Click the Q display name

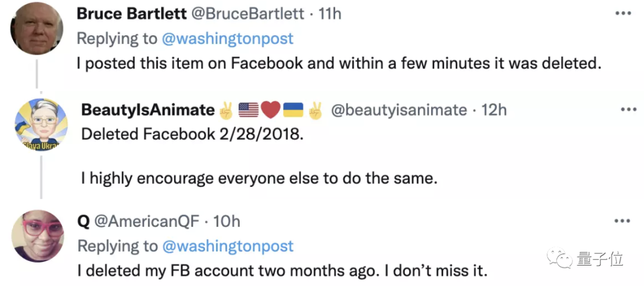[83, 222]
